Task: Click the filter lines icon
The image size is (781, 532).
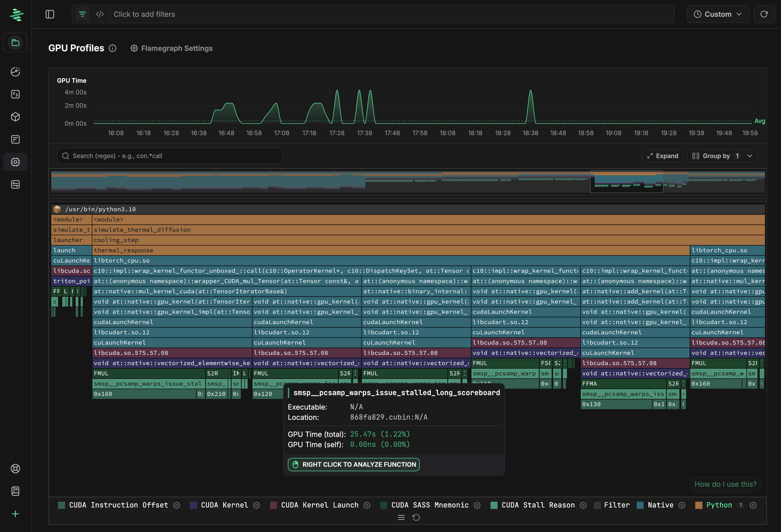Action: click(82, 14)
